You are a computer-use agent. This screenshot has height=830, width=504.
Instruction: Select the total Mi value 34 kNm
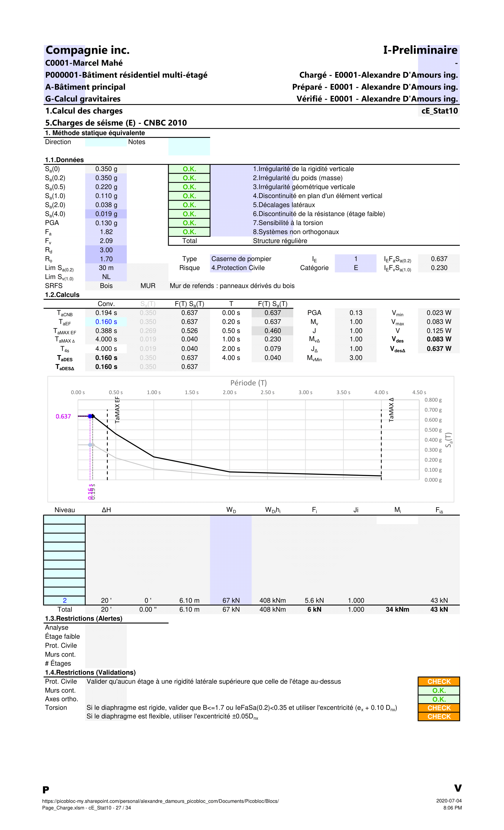click(397, 609)
